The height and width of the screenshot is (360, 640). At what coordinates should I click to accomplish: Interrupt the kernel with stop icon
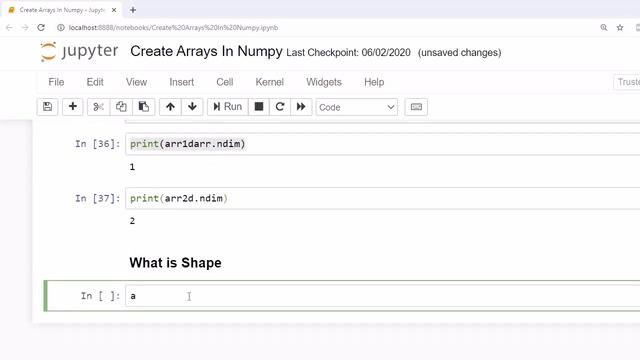[x=259, y=107]
